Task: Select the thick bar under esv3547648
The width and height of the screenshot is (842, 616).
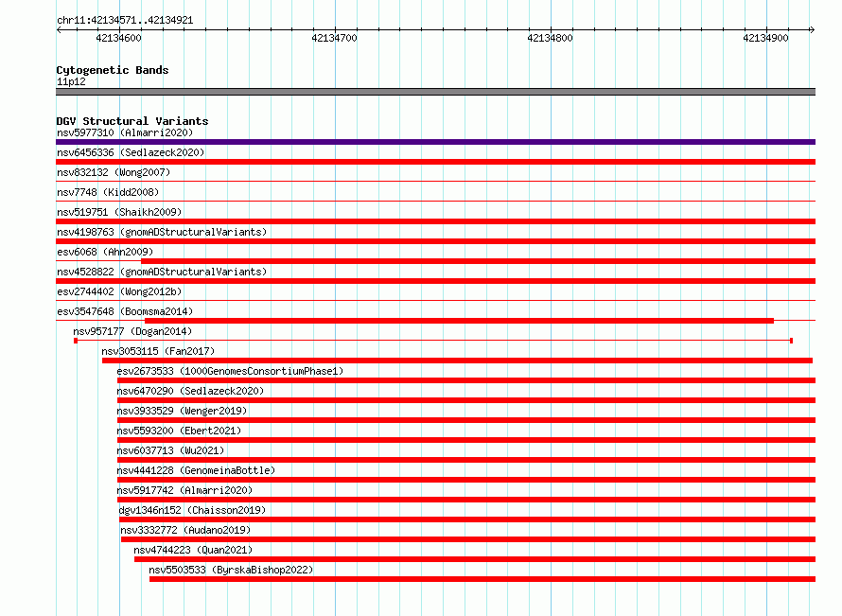Action: click(x=459, y=321)
